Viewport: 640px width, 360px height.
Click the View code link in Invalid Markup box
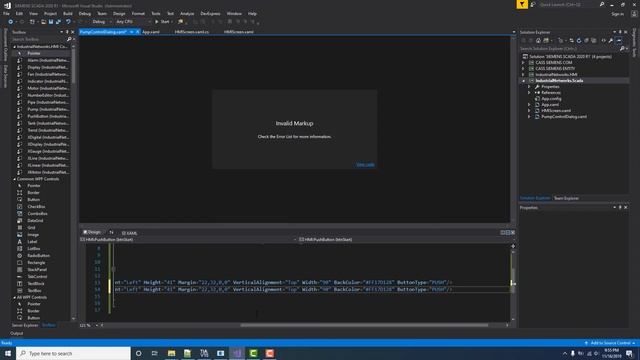point(365,165)
